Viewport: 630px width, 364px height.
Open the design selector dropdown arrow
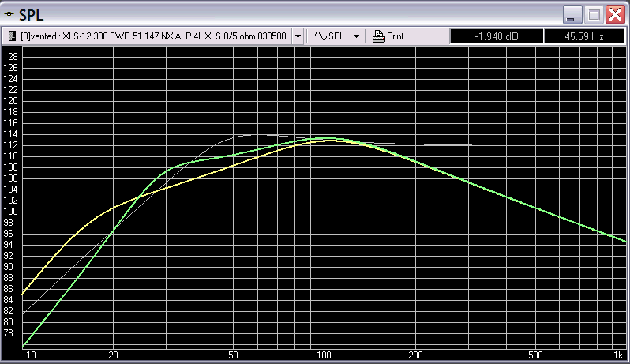click(x=298, y=36)
